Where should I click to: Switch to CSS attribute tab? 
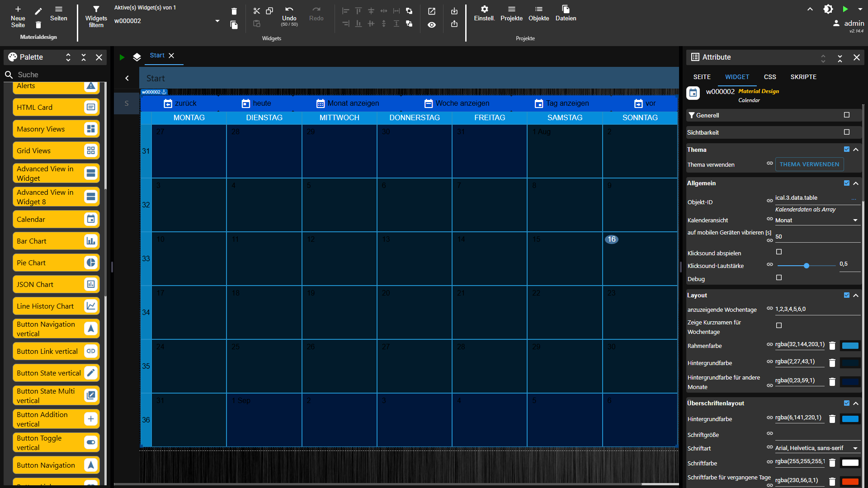pyautogui.click(x=770, y=77)
